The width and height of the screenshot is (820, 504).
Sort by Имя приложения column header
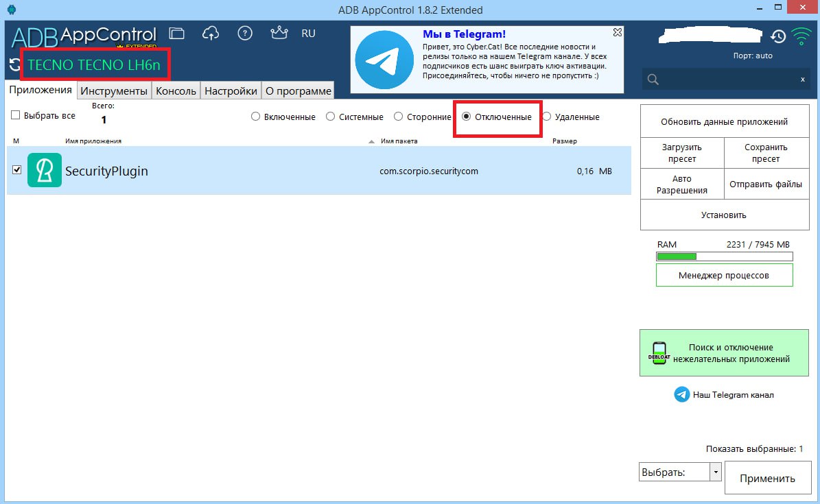point(93,141)
